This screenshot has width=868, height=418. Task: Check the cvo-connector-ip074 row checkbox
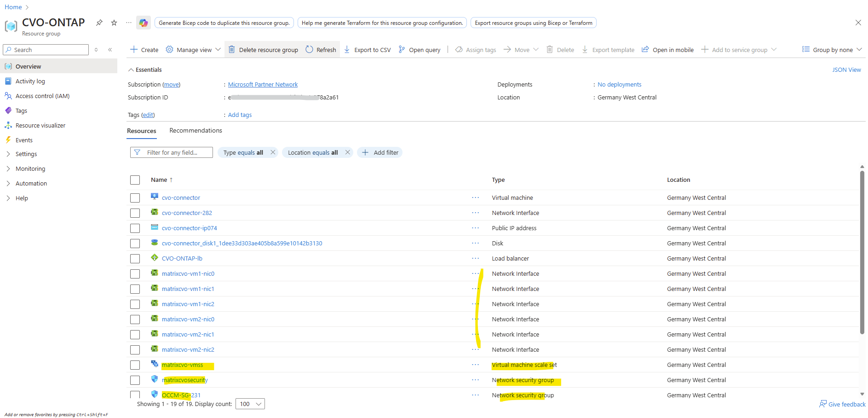click(x=135, y=228)
